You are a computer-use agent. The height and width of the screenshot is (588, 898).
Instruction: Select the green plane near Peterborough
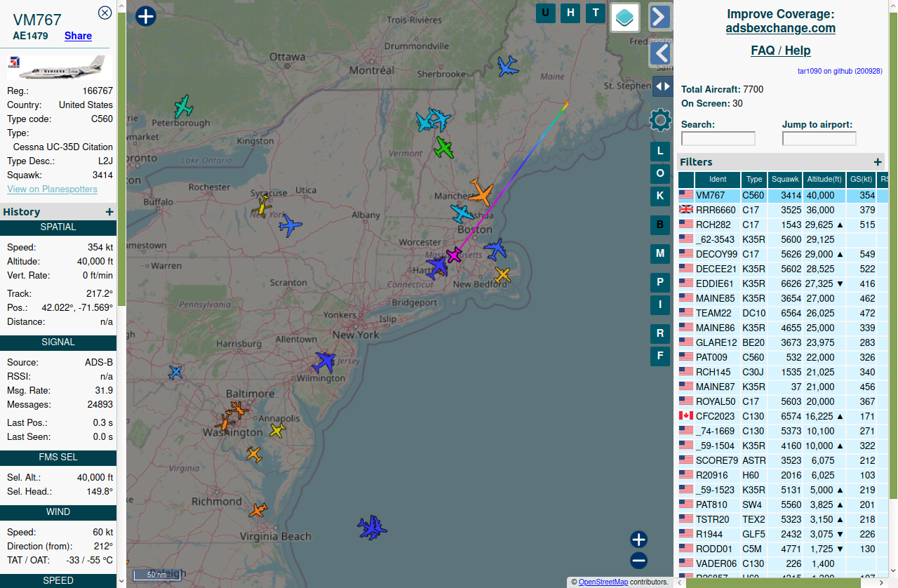184,107
